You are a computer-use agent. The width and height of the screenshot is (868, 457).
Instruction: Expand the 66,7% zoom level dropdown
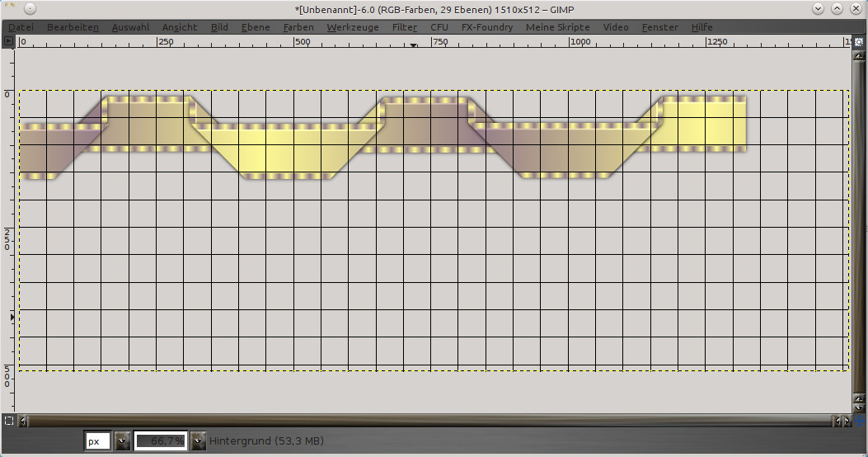pos(198,441)
